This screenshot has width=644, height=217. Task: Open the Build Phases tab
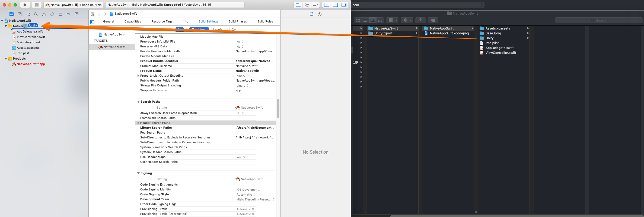tap(238, 21)
